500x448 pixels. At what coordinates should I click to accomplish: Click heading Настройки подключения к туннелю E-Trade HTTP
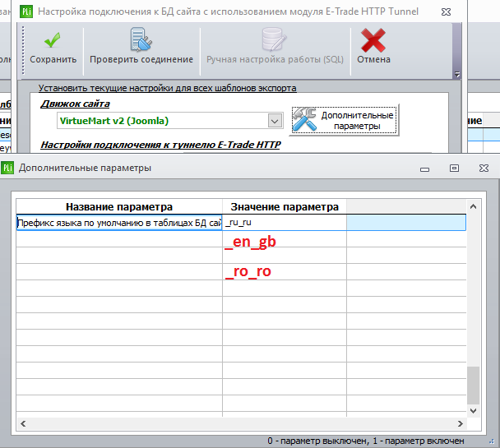[x=160, y=145]
